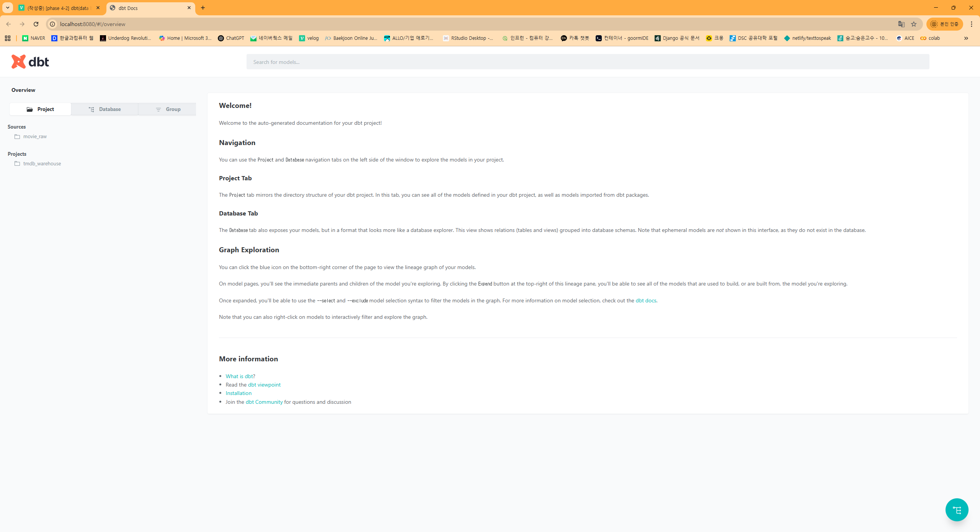Click the bookmark star icon
Viewport: 980px width, 532px height.
914,24
